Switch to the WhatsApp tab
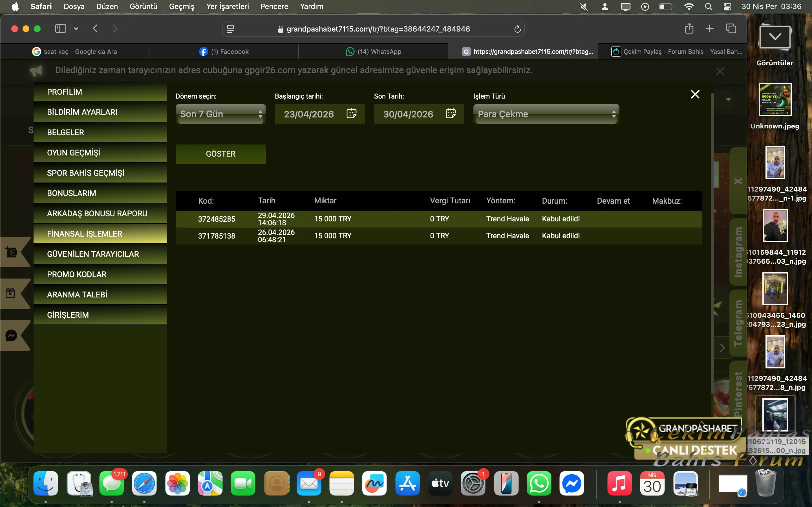Image resolution: width=812 pixels, height=507 pixels. point(373,52)
